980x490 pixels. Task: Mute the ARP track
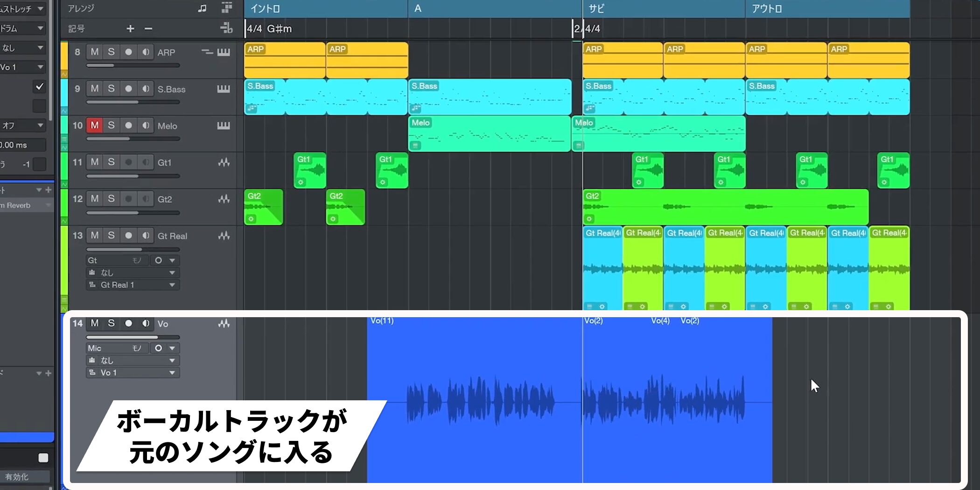click(95, 52)
